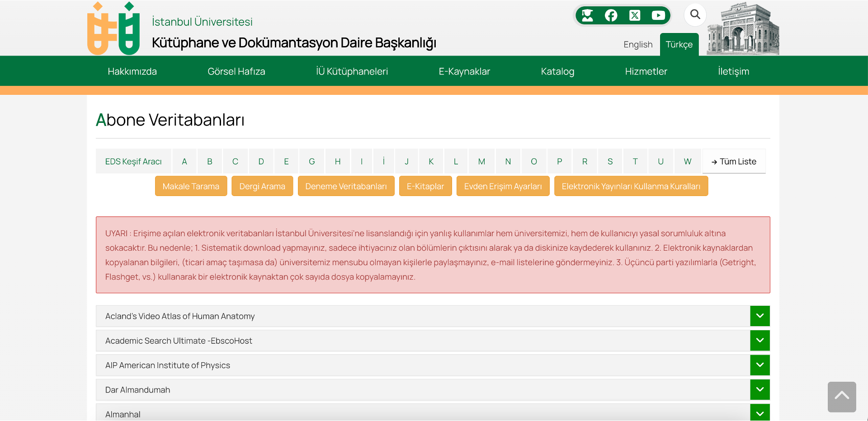Open the Facebook page icon
Screen dimensions: 868x421
pos(611,15)
